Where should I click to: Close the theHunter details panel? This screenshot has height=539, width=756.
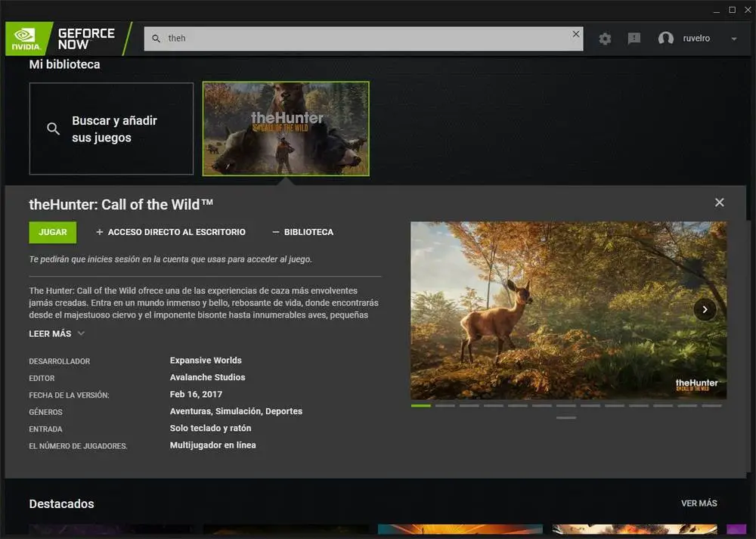pyautogui.click(x=720, y=203)
